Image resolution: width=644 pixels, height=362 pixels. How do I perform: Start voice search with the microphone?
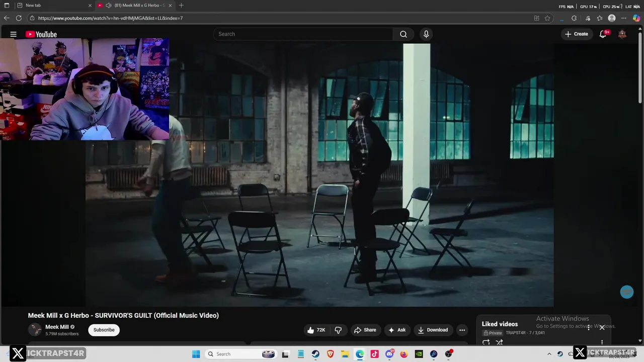coord(426,34)
